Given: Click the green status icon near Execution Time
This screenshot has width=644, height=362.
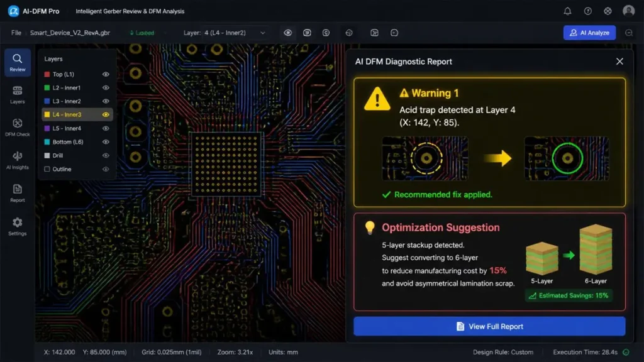Looking at the screenshot, I should coord(626,352).
